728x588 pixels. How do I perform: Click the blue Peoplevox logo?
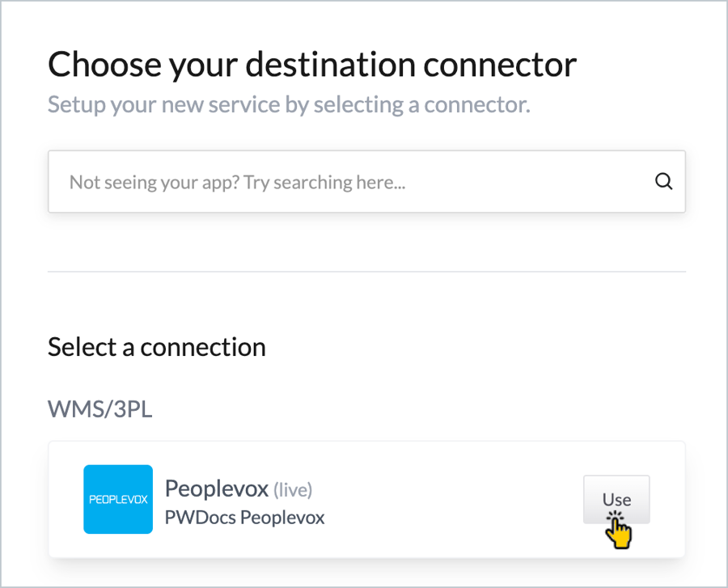coord(118,499)
